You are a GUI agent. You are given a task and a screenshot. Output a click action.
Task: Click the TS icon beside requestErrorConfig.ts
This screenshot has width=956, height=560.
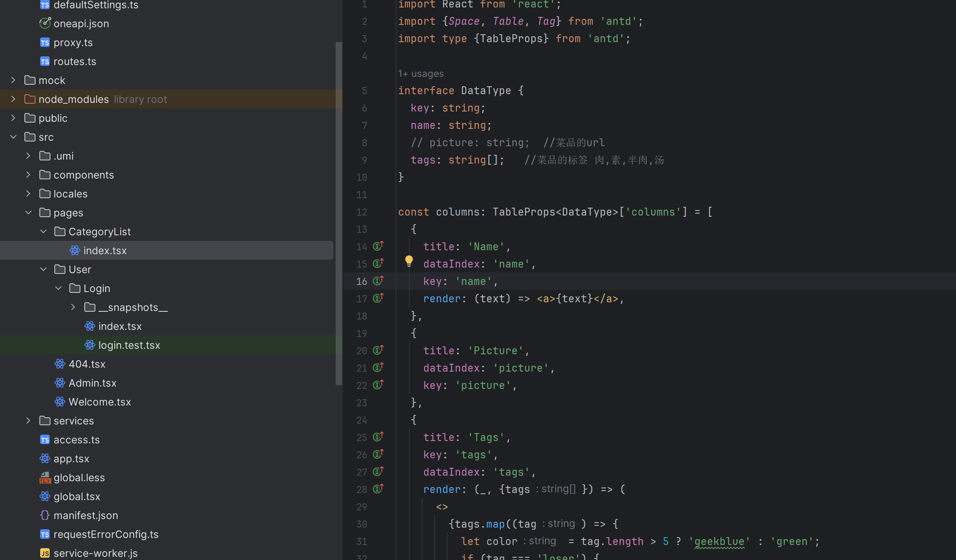coord(45,534)
